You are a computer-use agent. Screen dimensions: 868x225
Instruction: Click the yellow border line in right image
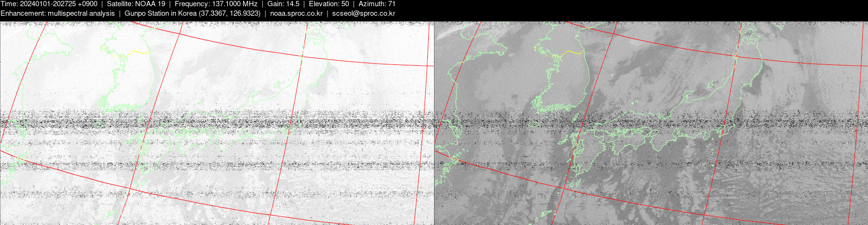[573, 52]
